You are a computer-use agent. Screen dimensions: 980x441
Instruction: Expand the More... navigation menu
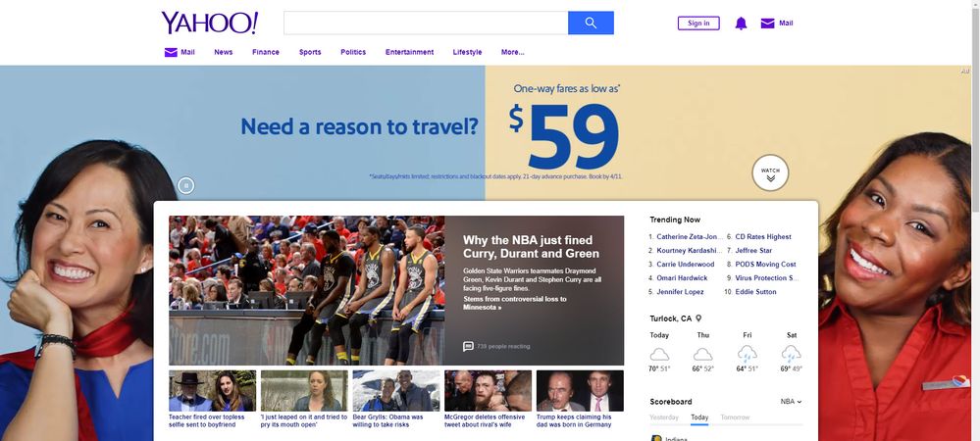click(512, 53)
